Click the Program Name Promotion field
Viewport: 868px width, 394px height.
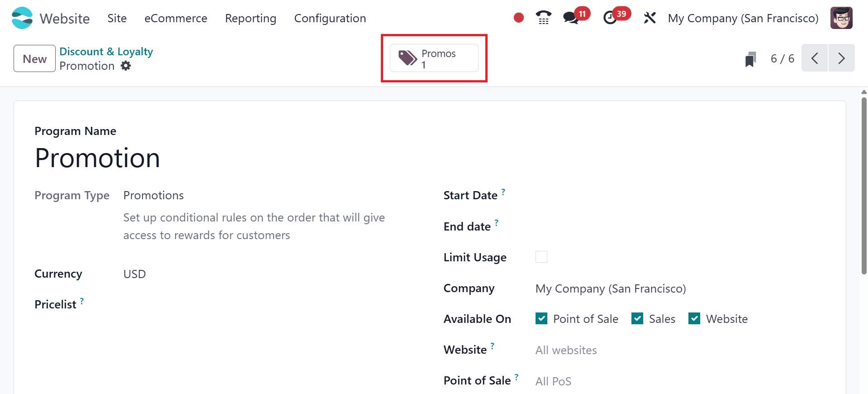point(97,158)
